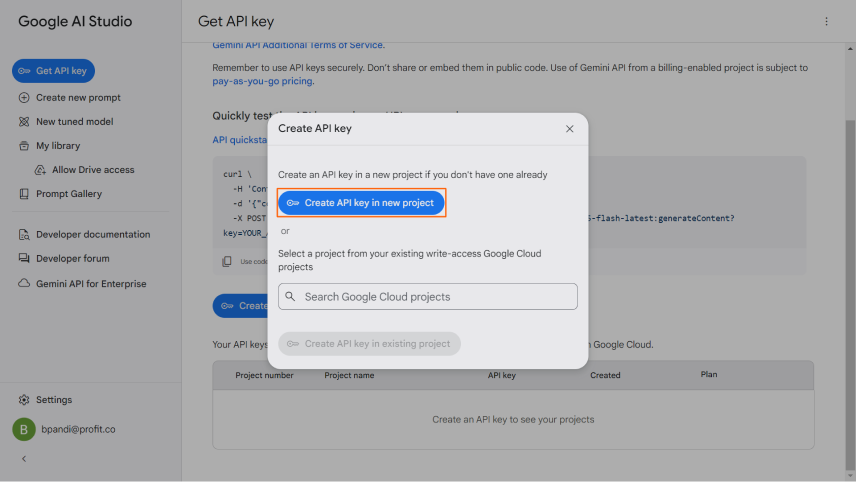Open API quickstart link
Image resolution: width=856 pixels, height=482 pixels.
(240, 140)
